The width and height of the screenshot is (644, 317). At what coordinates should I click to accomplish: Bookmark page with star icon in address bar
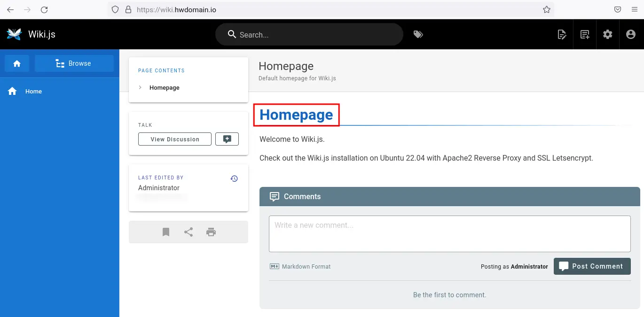tap(546, 9)
